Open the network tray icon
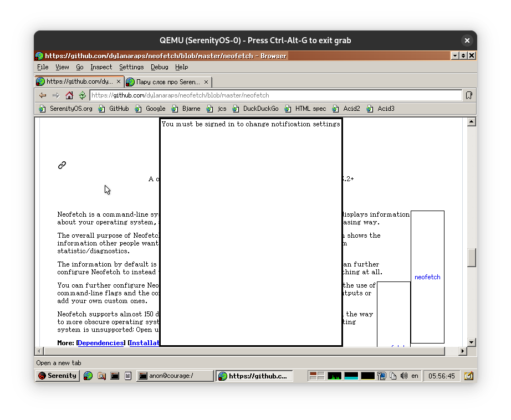The height and width of the screenshot is (420, 511). [x=382, y=376]
